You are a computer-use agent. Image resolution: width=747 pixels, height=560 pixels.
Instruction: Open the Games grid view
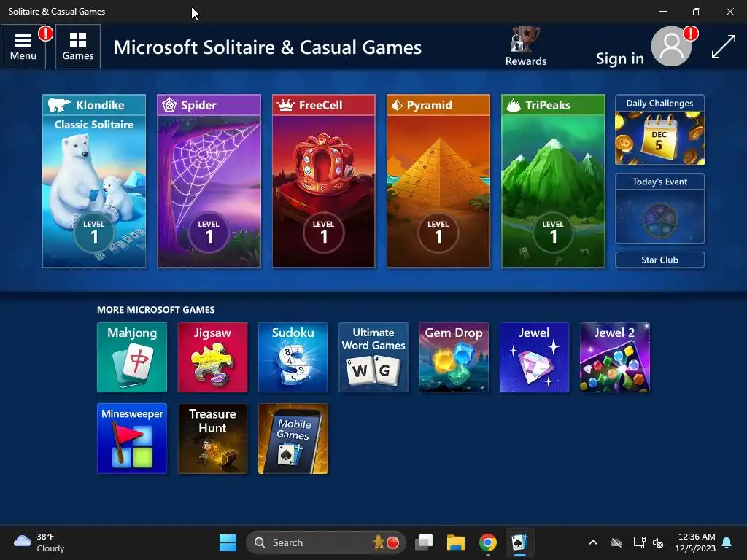tap(78, 47)
